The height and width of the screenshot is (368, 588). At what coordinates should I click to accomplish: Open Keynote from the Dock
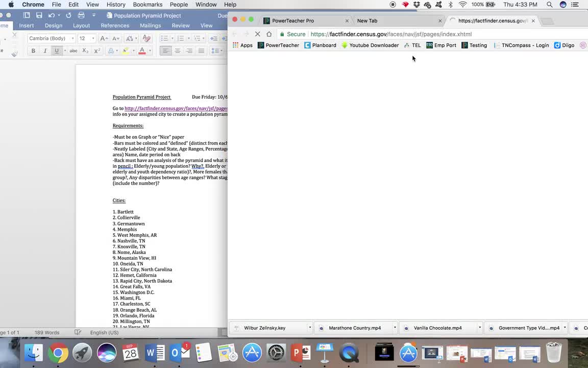click(325, 353)
